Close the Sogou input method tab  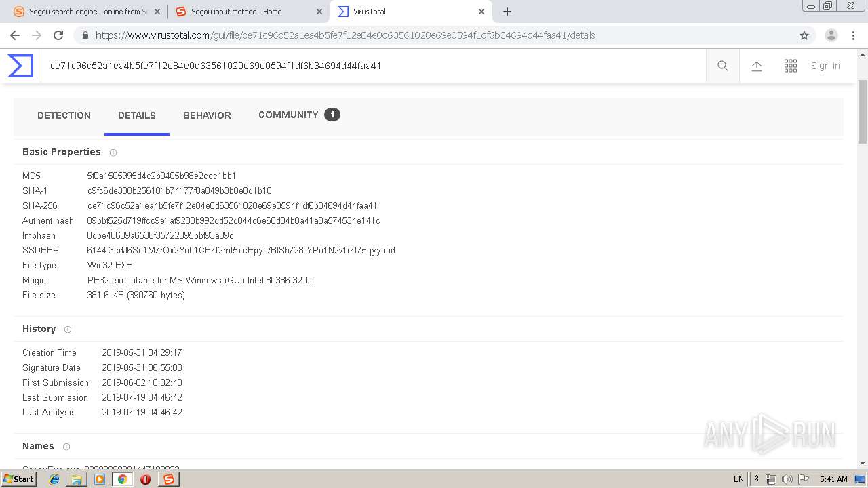pyautogui.click(x=319, y=12)
